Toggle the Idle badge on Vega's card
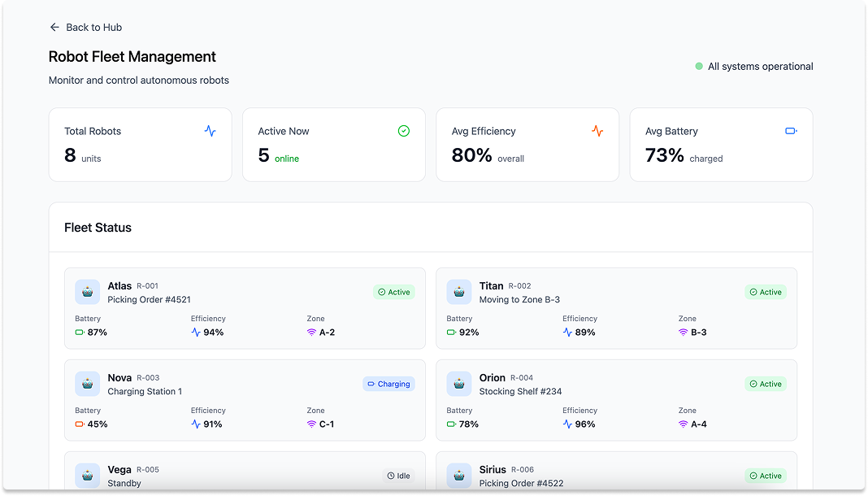This screenshot has height=496, width=868. pos(398,476)
